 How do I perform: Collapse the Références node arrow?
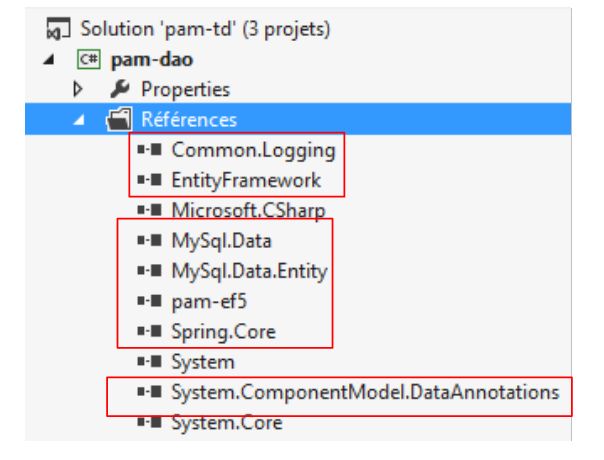tap(79, 120)
